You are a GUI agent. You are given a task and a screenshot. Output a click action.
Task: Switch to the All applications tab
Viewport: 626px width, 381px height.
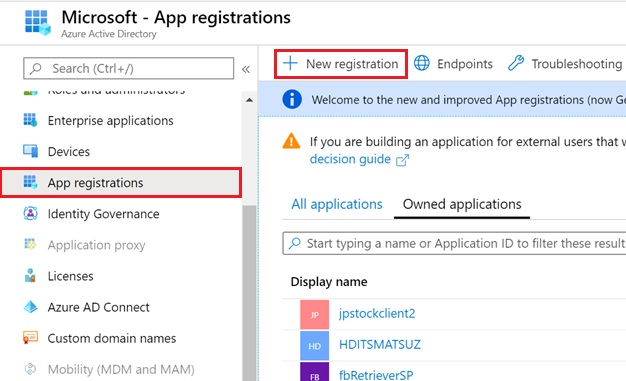pos(337,204)
